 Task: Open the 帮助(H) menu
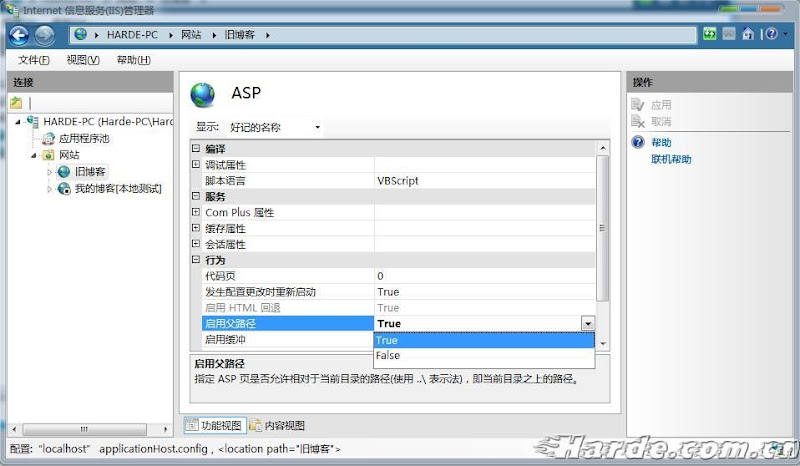(134, 60)
